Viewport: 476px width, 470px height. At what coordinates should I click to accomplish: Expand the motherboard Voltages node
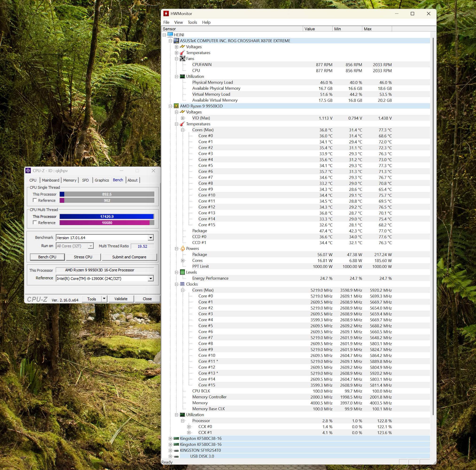(x=176, y=47)
